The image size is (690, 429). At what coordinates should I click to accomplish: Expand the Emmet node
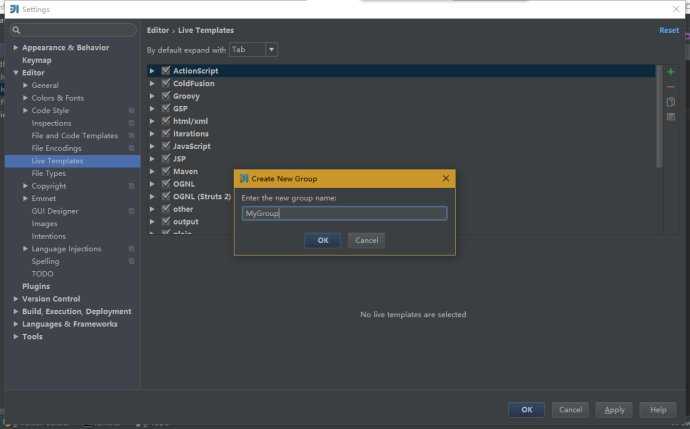point(25,198)
